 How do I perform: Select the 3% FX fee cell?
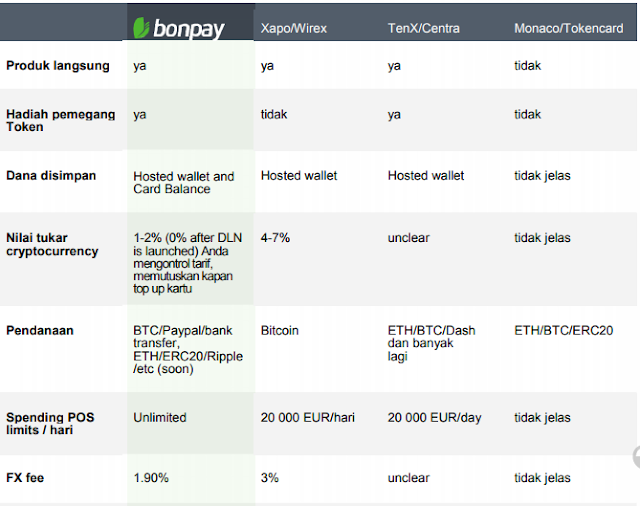[270, 477]
